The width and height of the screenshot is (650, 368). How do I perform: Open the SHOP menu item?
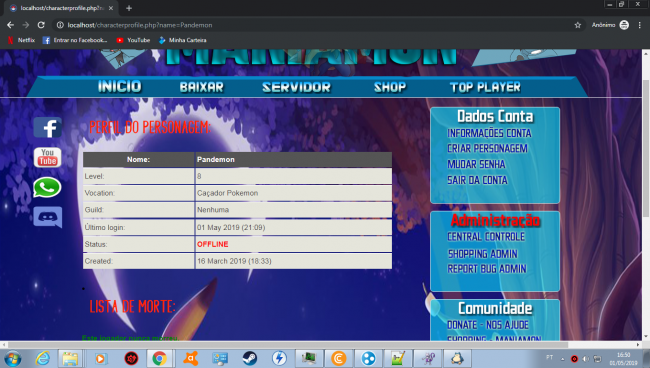(x=390, y=87)
